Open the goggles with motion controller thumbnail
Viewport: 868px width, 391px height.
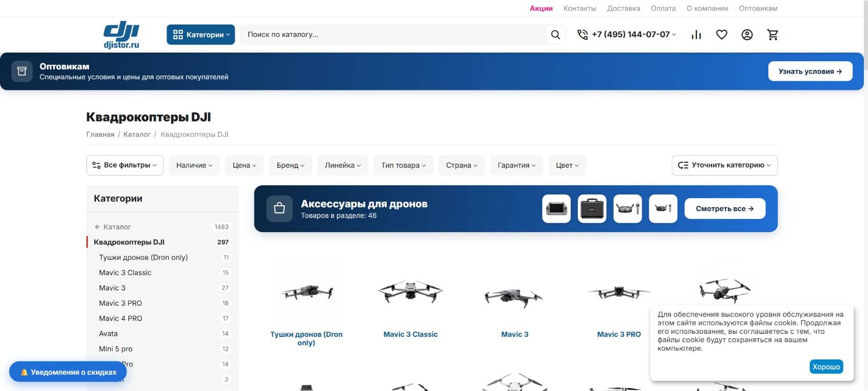coord(628,208)
